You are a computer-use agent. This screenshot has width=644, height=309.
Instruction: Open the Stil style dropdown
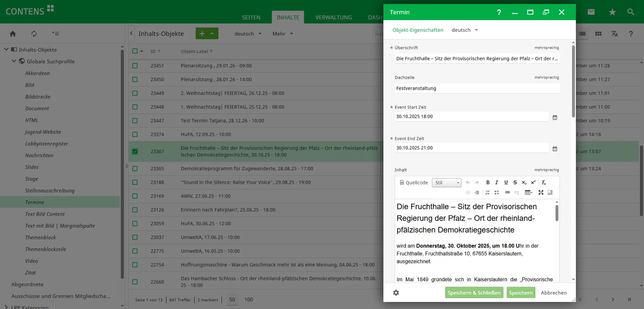coord(446,183)
